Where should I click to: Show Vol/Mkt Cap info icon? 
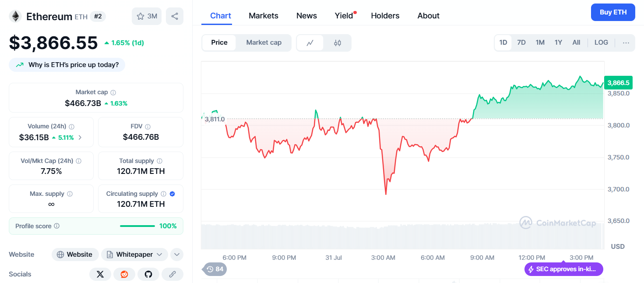point(78,161)
